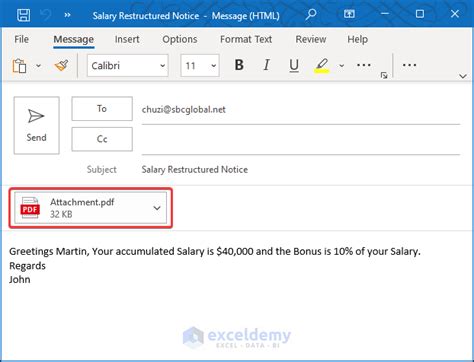
Task: Collapse the ribbon with chevron
Action: tap(463, 76)
